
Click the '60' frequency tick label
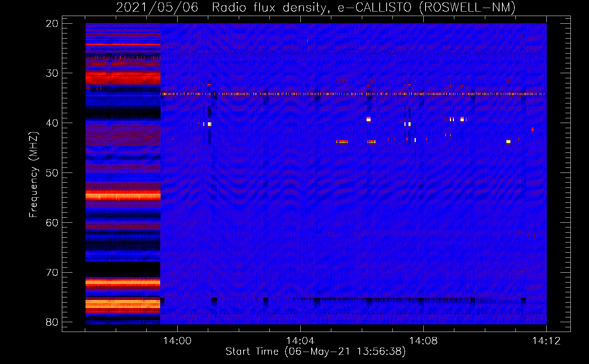tap(52, 223)
